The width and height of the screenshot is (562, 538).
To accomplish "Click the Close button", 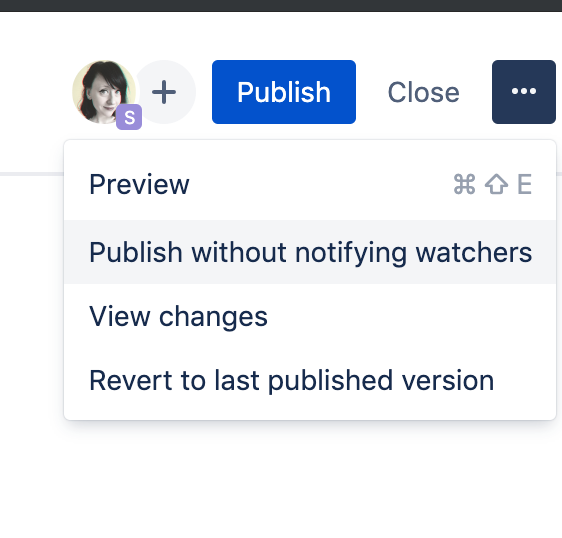I will (x=424, y=92).
